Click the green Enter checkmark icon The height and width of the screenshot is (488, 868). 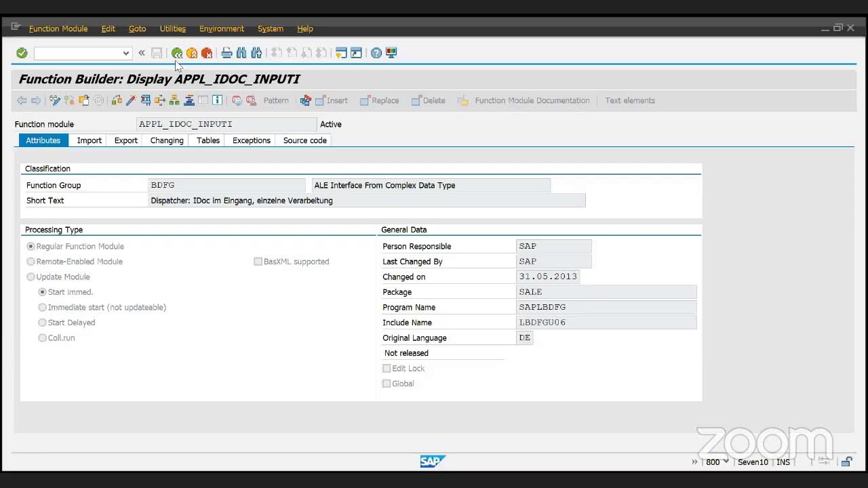pos(22,53)
